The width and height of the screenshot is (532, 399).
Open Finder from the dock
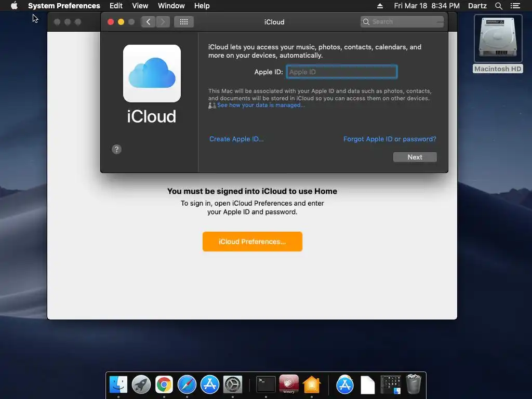click(x=118, y=384)
